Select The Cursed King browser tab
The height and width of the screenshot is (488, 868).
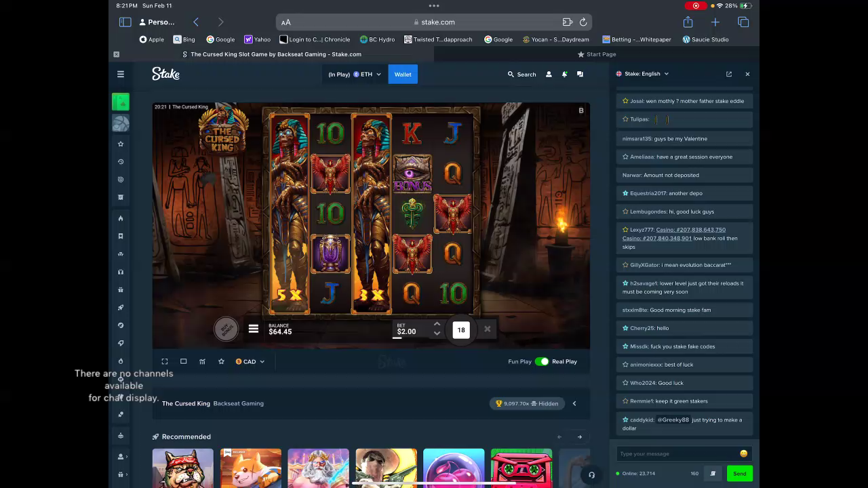pos(271,54)
